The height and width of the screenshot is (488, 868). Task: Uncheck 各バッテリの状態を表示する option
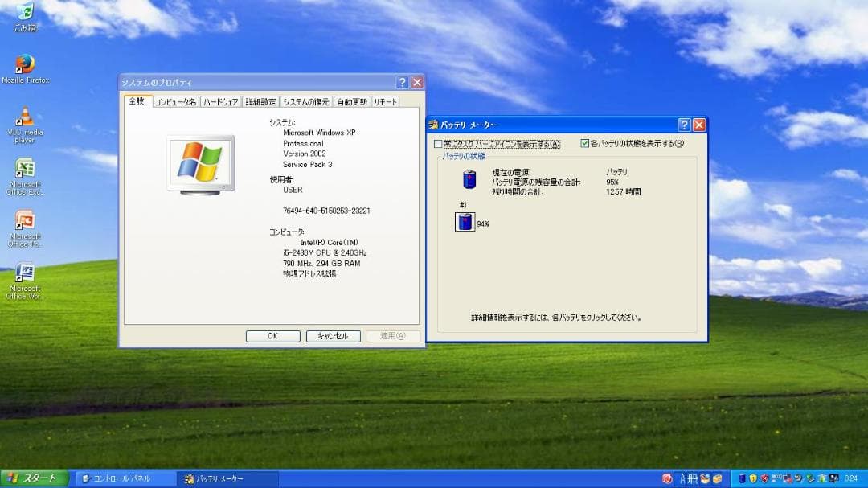tap(583, 142)
